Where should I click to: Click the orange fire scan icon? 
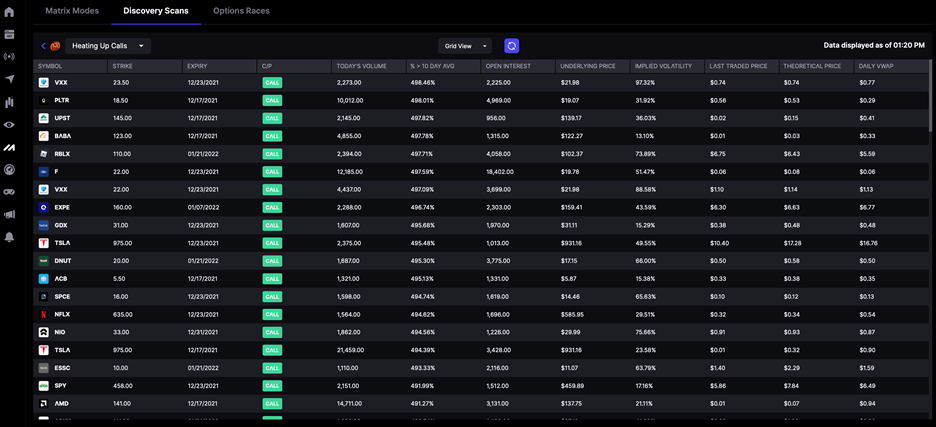point(55,46)
